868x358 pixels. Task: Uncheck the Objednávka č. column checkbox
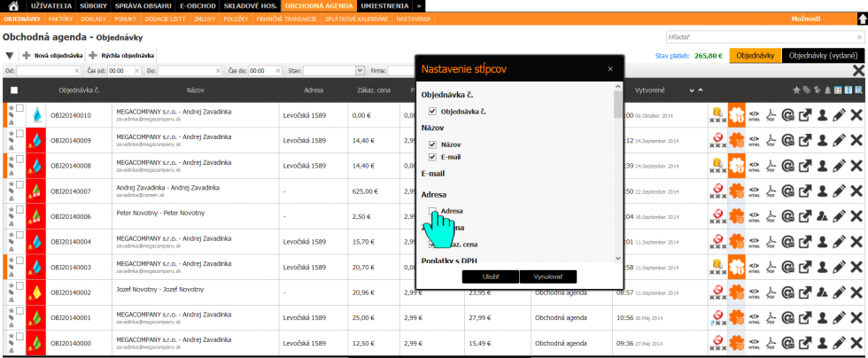[432, 112]
